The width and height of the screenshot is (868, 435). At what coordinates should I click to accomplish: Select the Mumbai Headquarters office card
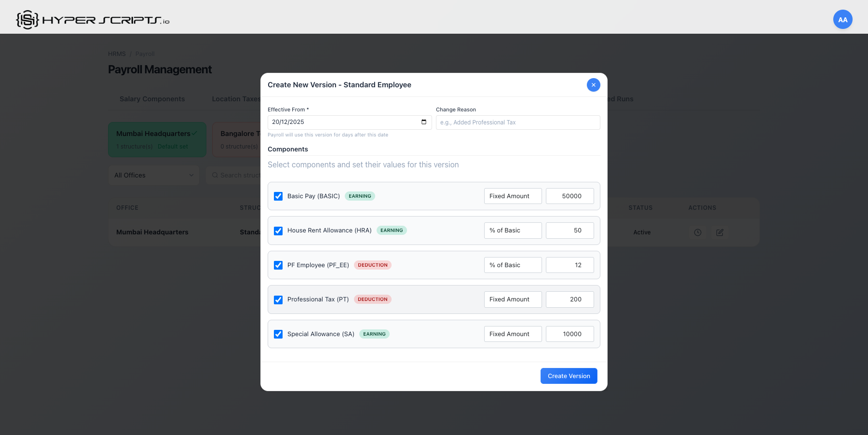[157, 139]
